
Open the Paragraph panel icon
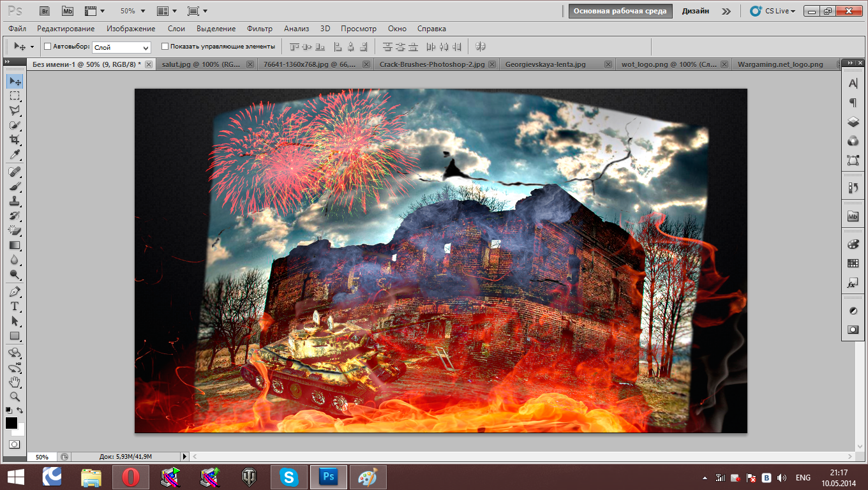point(853,102)
